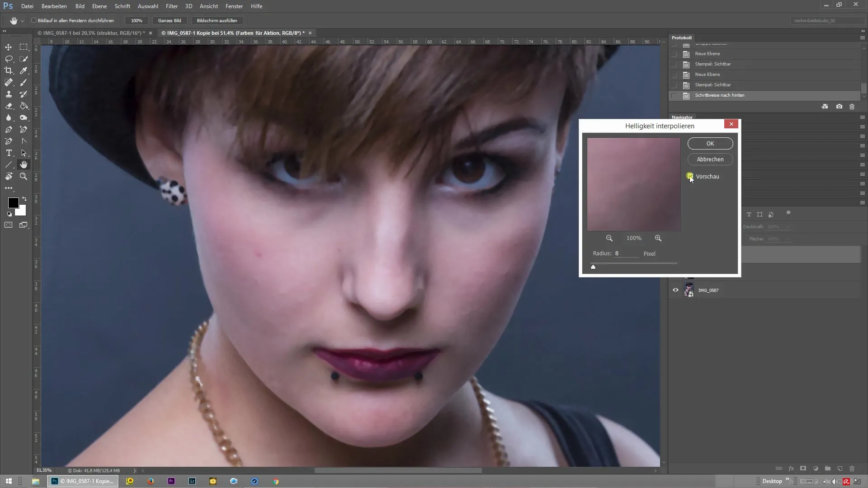Select the Zoom tool in toolbar
Screen dimensions: 868x488
(24, 176)
